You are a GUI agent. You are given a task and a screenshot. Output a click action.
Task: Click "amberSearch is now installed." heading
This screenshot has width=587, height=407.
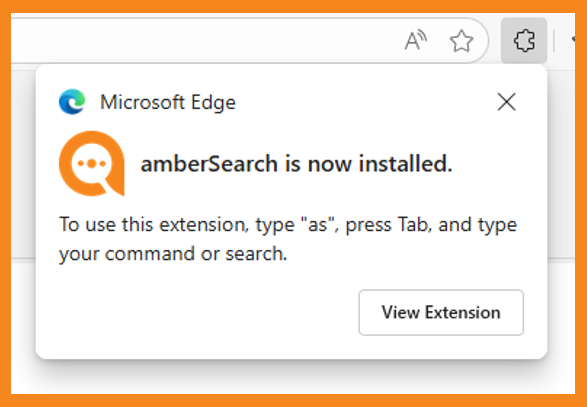[296, 164]
